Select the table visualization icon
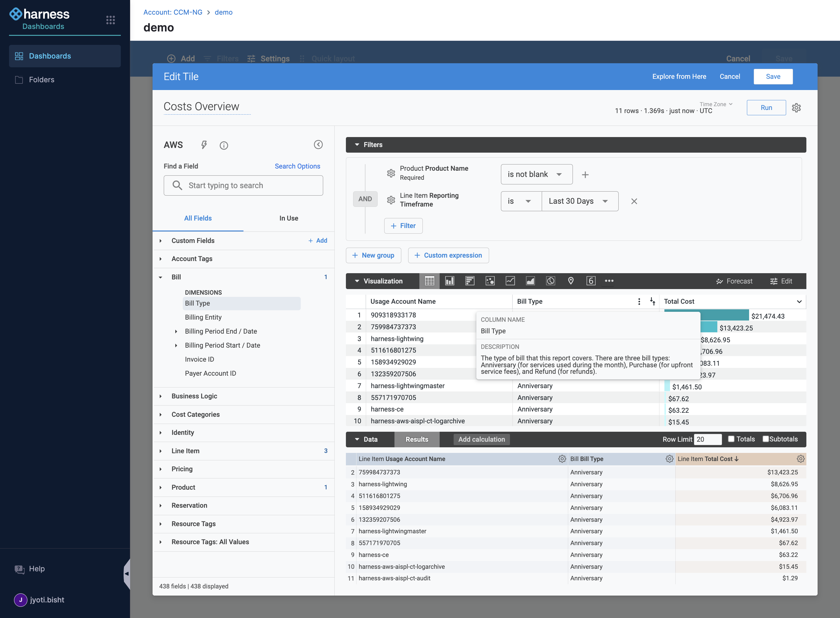 pyautogui.click(x=430, y=281)
